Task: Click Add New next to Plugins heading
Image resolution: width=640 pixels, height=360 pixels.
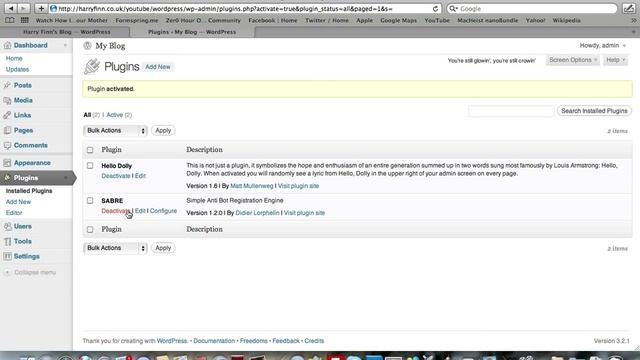Action: point(158,67)
